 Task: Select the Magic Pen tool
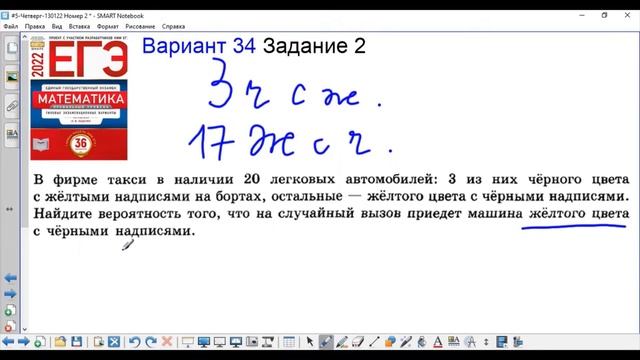coord(406,342)
